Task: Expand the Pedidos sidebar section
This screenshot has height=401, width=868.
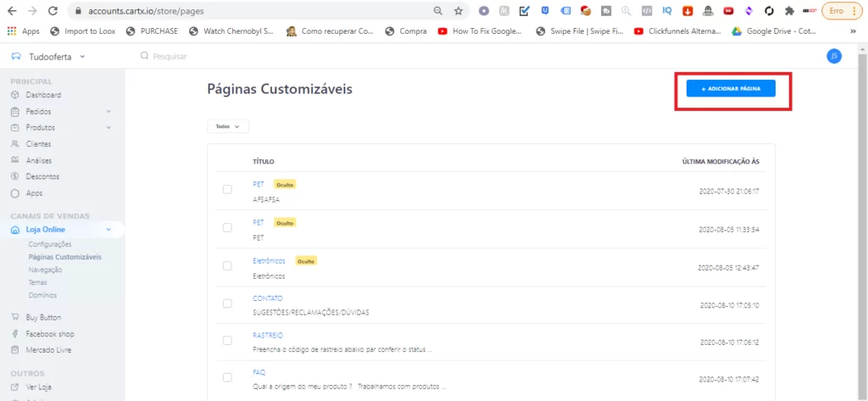Action: click(108, 112)
